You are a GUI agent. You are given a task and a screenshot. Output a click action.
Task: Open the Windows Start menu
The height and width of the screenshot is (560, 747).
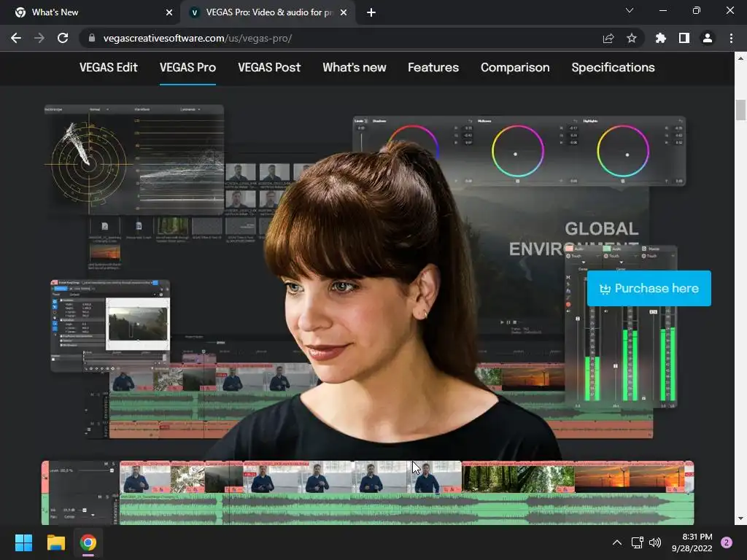coord(23,542)
